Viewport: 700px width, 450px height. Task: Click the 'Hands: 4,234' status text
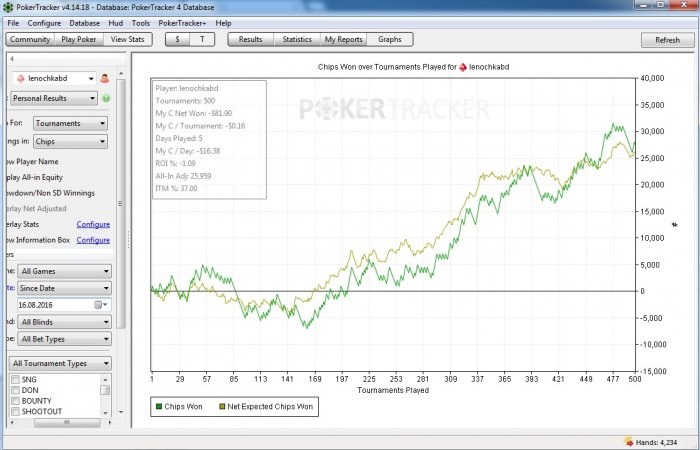656,442
